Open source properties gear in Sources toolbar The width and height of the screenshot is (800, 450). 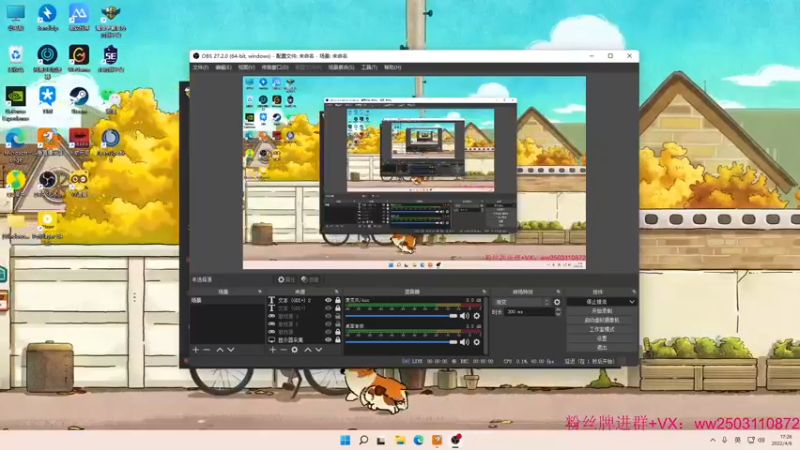(x=294, y=349)
